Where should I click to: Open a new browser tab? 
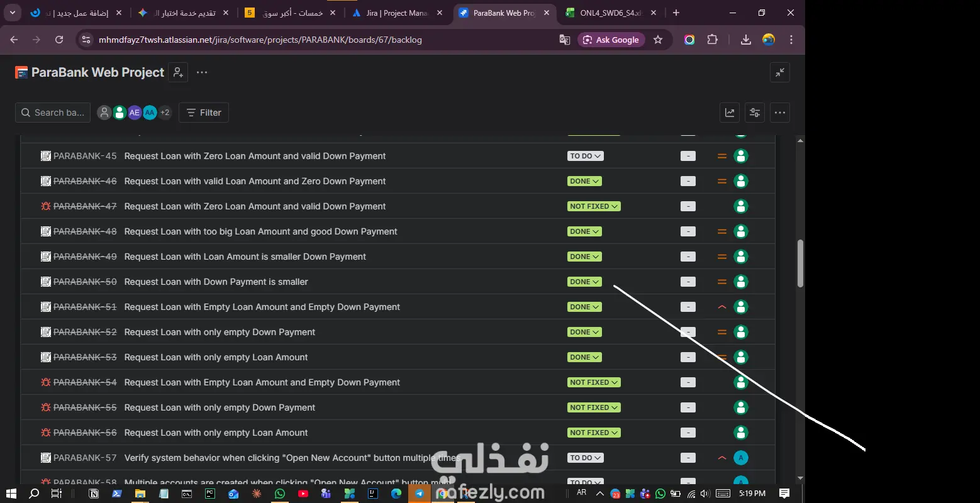[x=676, y=13]
